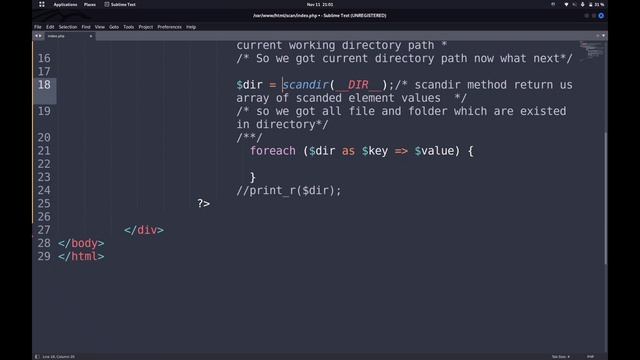
Task: Open the Preferences menu
Action: pyautogui.click(x=169, y=27)
